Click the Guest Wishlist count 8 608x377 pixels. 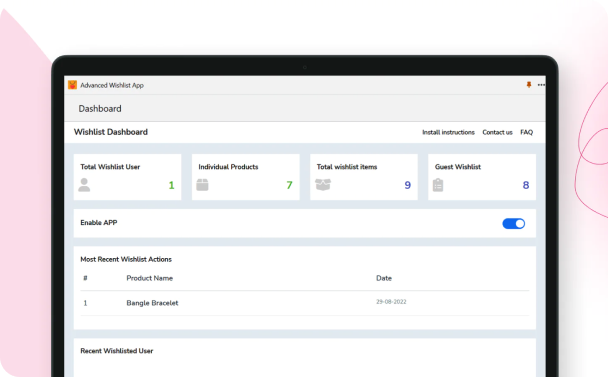click(x=526, y=185)
